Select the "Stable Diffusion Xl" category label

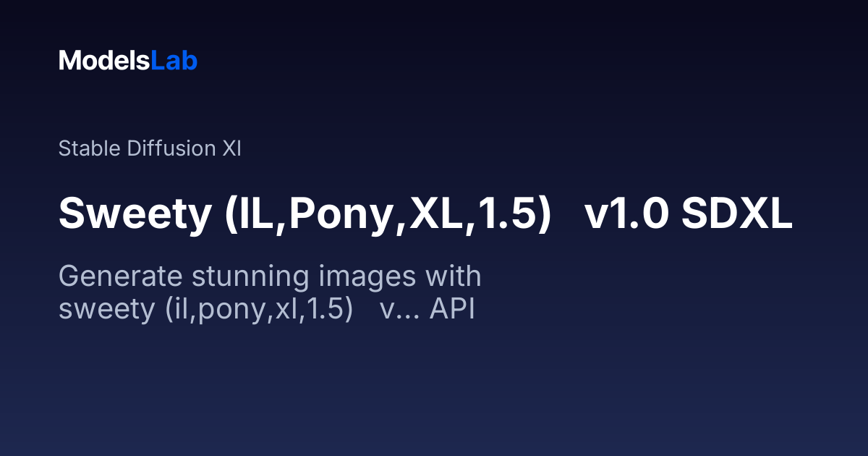click(x=150, y=149)
